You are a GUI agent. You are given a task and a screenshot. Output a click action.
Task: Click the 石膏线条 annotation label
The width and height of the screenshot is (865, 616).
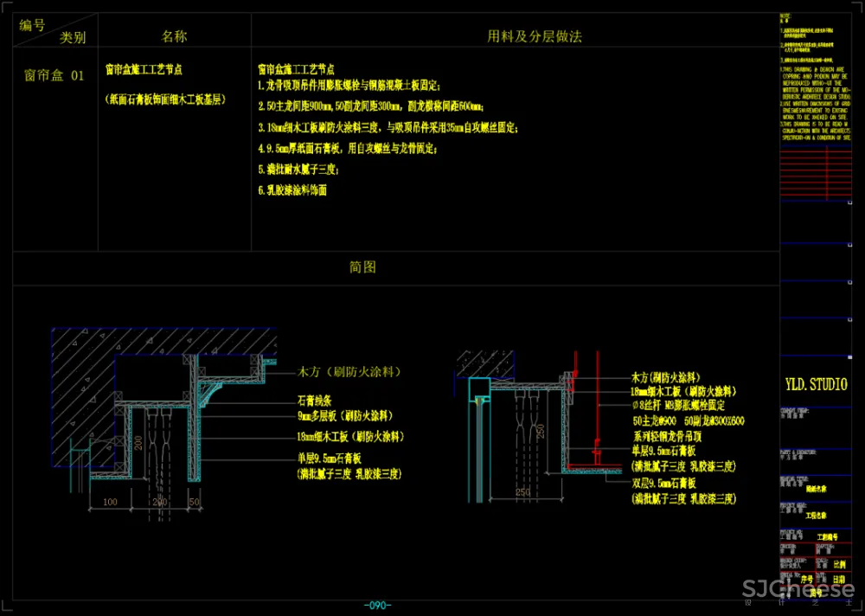pyautogui.click(x=315, y=401)
